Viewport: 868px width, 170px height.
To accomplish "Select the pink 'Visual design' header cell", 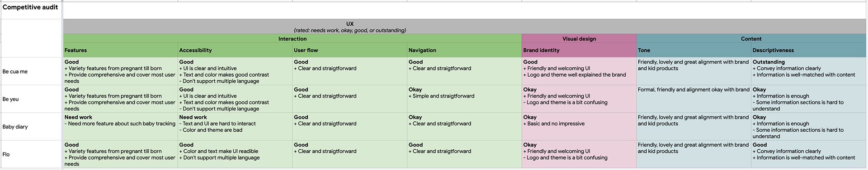I will coord(579,39).
